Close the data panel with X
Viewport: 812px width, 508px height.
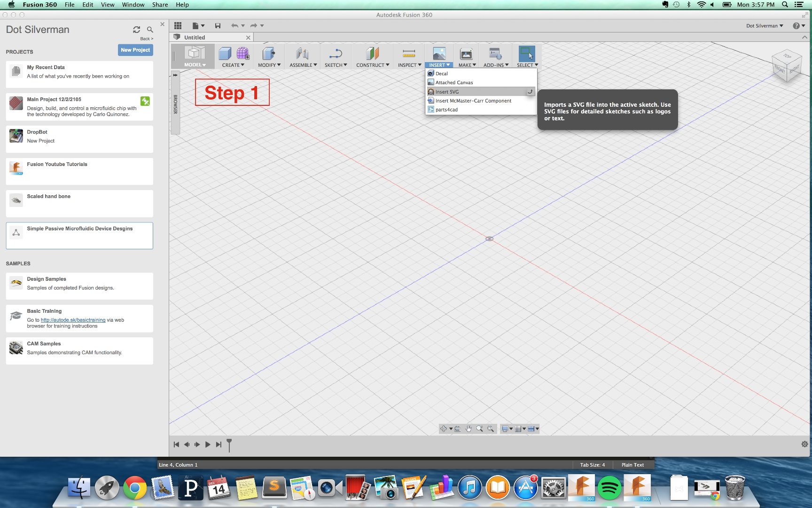162,24
